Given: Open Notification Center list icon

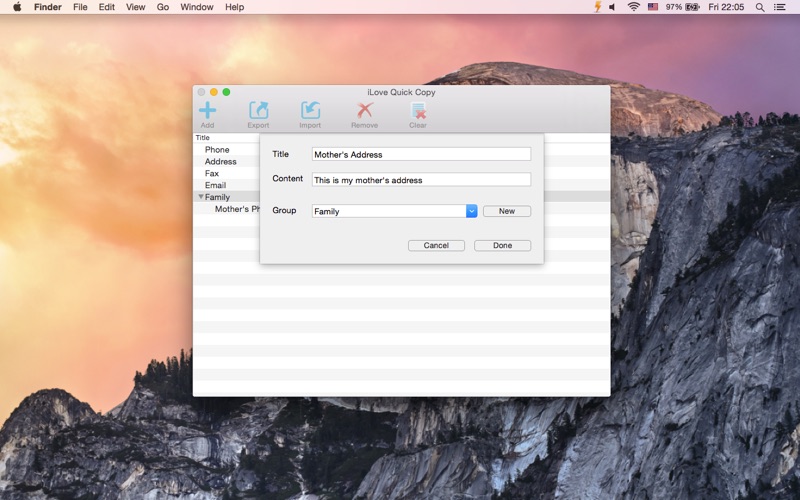Looking at the screenshot, I should pyautogui.click(x=780, y=7).
